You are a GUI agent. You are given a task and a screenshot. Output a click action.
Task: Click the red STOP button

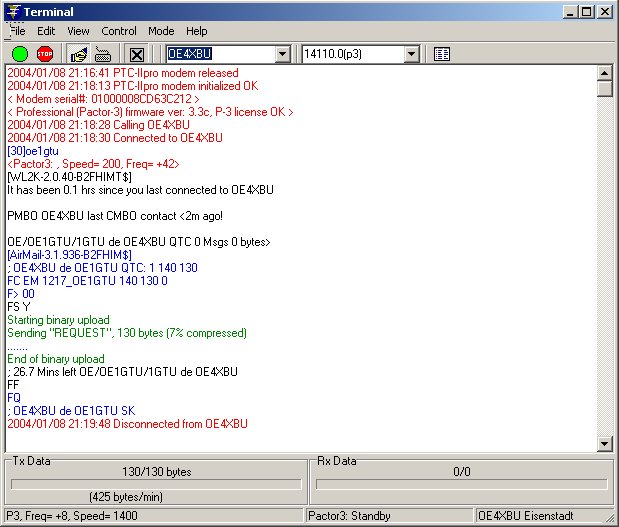coord(45,54)
